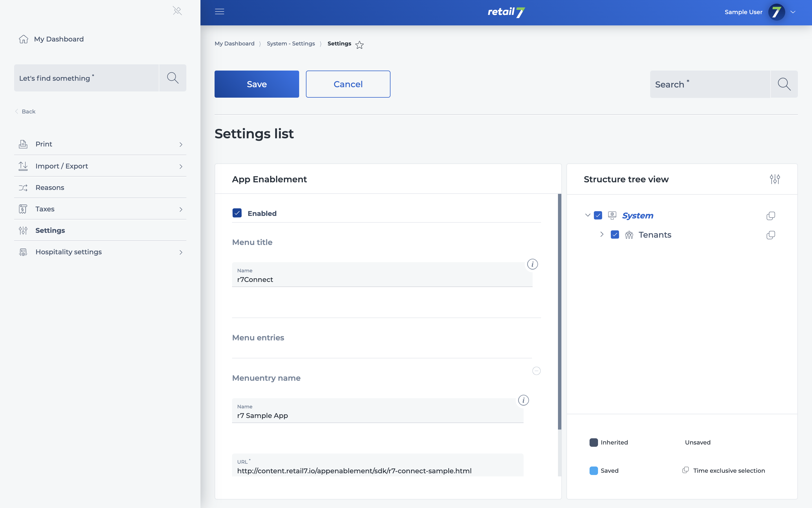Toggle the Enabled checkbox

[237, 213]
